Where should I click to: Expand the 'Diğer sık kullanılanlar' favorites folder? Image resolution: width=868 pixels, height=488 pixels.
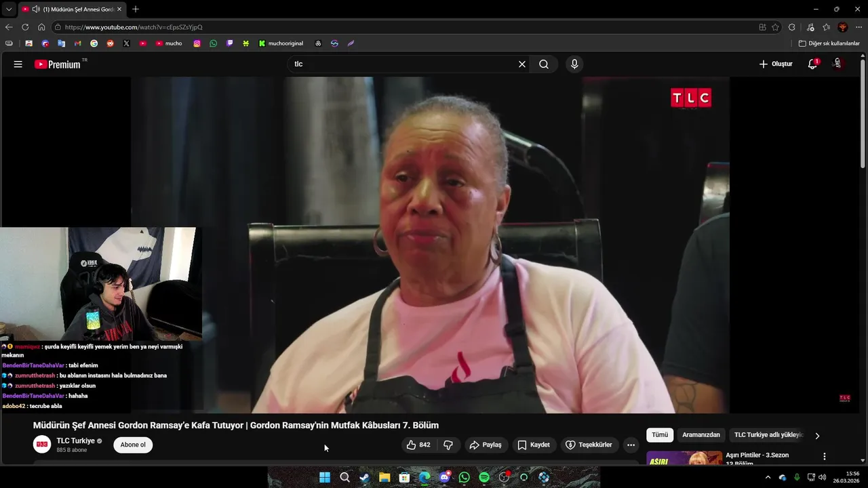[x=829, y=43]
